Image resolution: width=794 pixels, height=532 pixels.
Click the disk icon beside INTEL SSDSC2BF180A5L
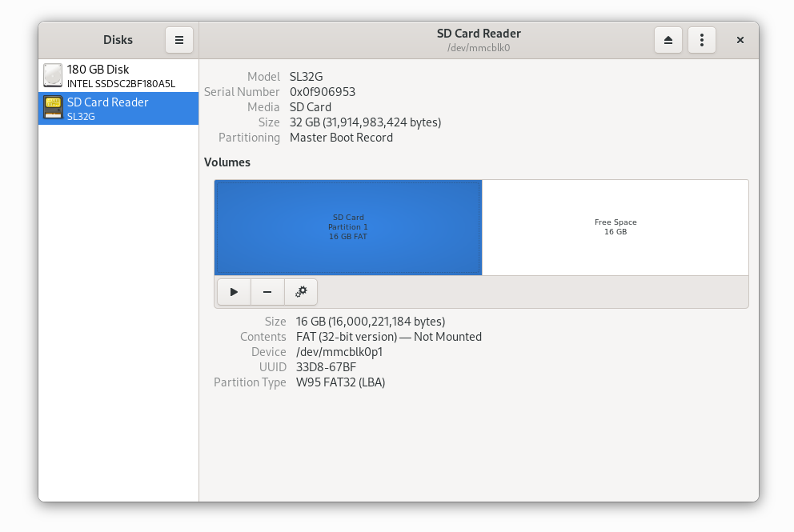coord(53,74)
